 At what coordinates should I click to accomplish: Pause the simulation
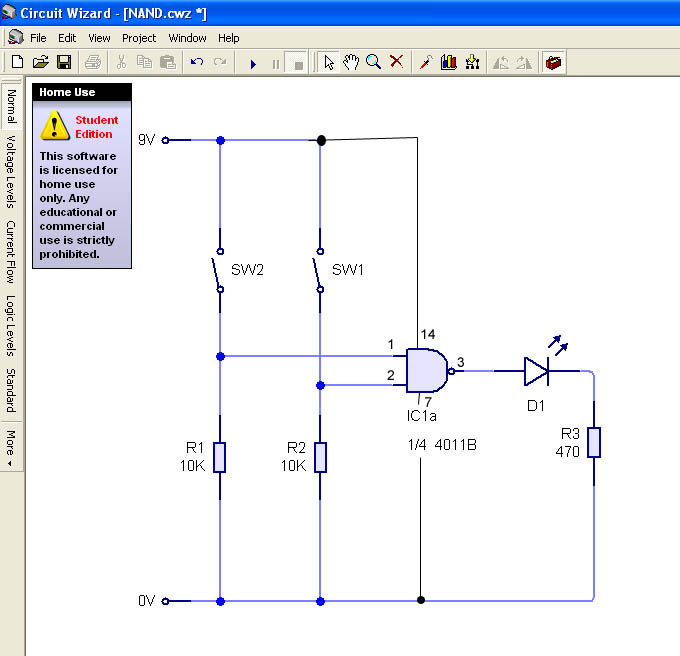276,65
